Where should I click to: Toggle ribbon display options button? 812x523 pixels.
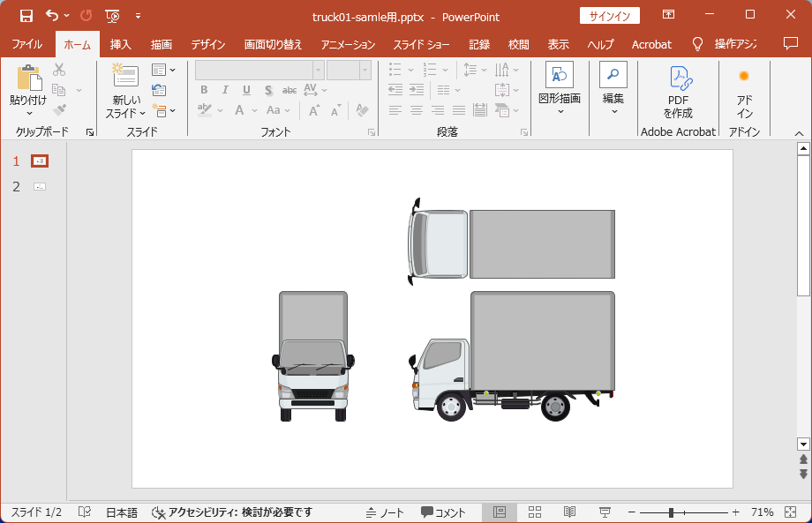coord(668,16)
